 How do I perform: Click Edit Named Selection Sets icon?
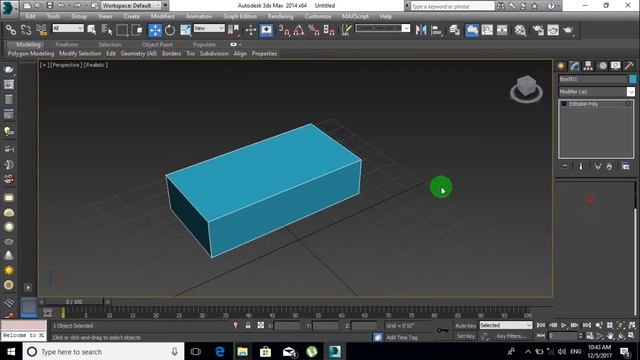pos(346,30)
